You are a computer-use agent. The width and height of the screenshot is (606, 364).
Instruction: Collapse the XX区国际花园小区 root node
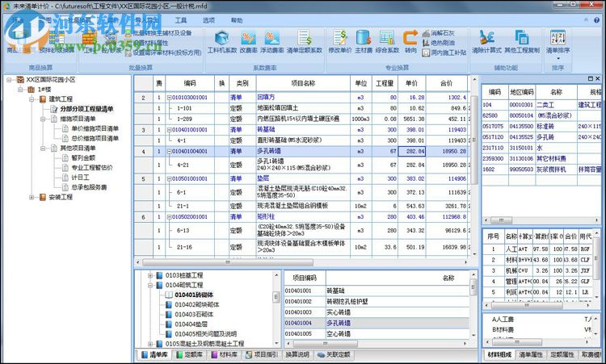9,80
